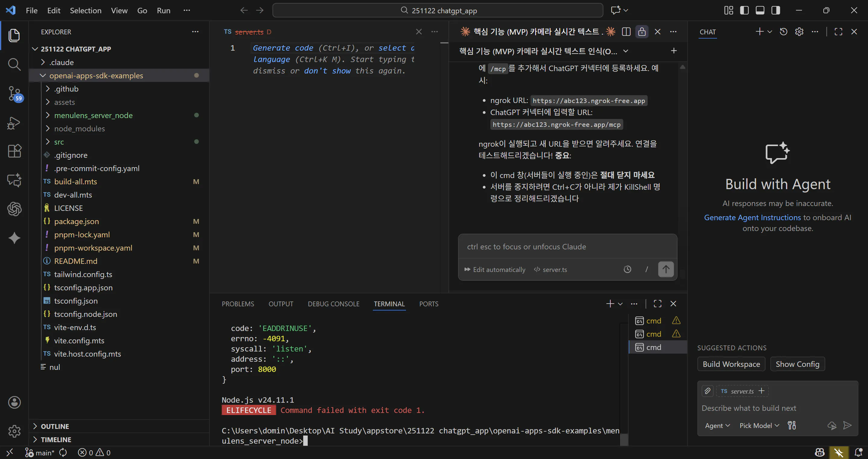The height and width of the screenshot is (459, 868).
Task: Attach context with the paperclip icon
Action: [707, 391]
